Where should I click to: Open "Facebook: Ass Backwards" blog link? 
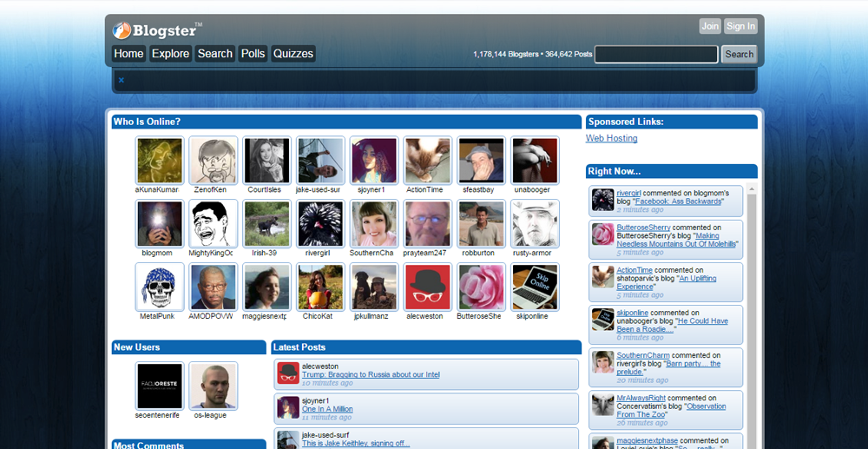point(678,201)
